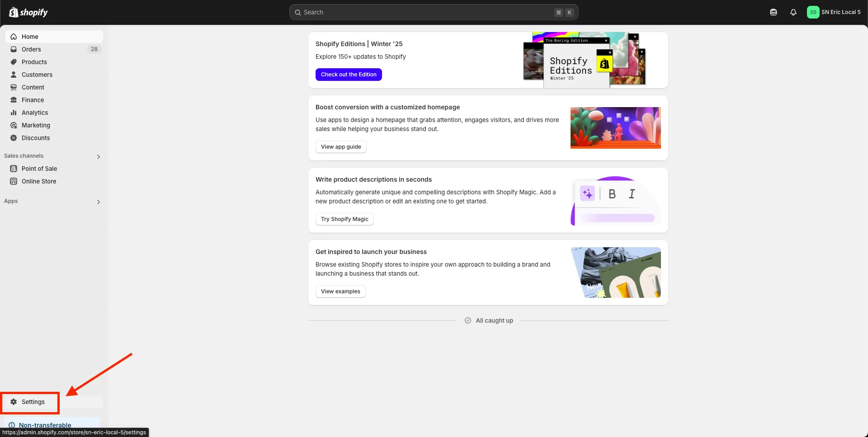Open Finance page
The height and width of the screenshot is (437, 868).
54,100
